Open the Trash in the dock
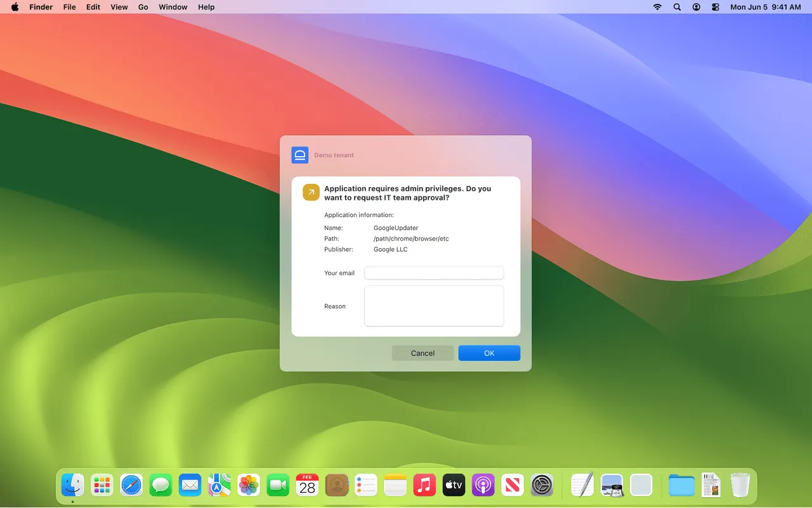 [740, 486]
